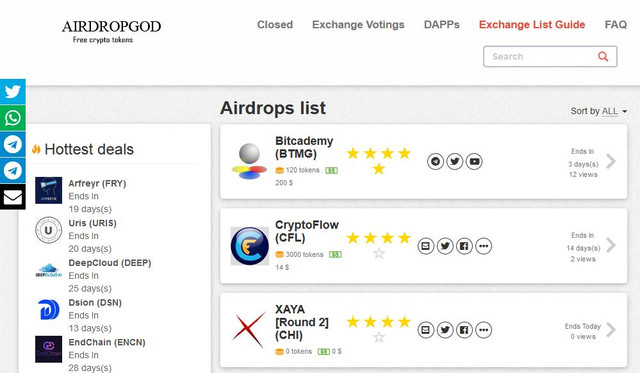Open the Sort by ALL dropdown
This screenshot has width=640, height=373.
coord(598,111)
